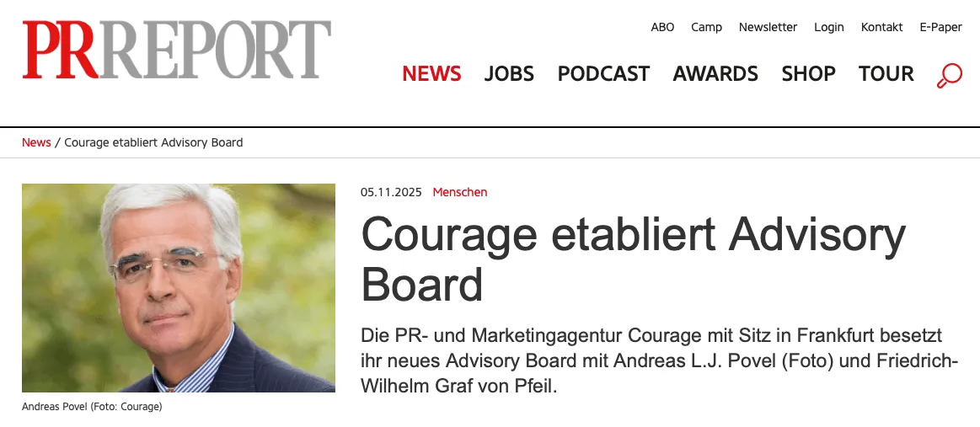This screenshot has height=427, width=980.
Task: Go back via News breadcrumb
Action: click(x=36, y=142)
